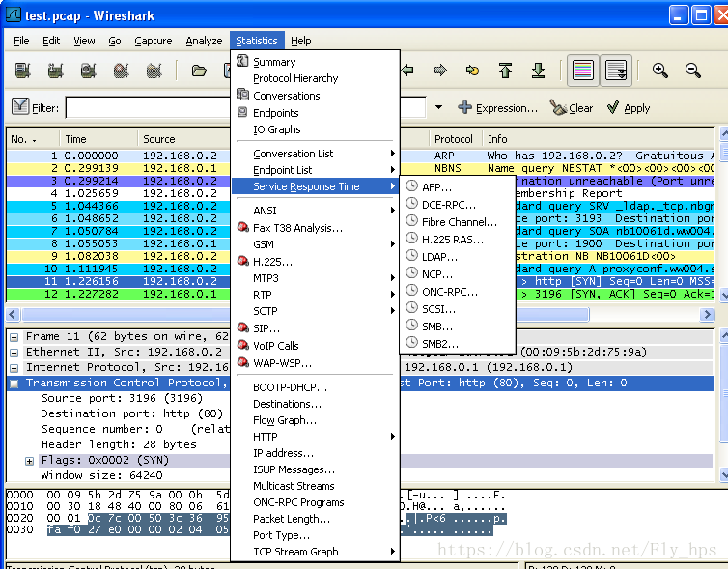Click packet list scroll left arrow
Viewport: 728px width, 569px height.
pos(13,315)
